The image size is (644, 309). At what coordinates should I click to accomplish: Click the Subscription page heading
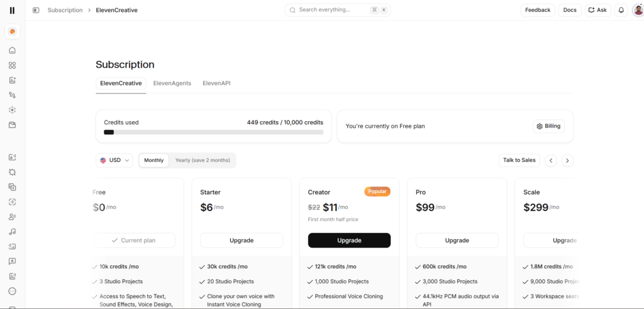125,65
